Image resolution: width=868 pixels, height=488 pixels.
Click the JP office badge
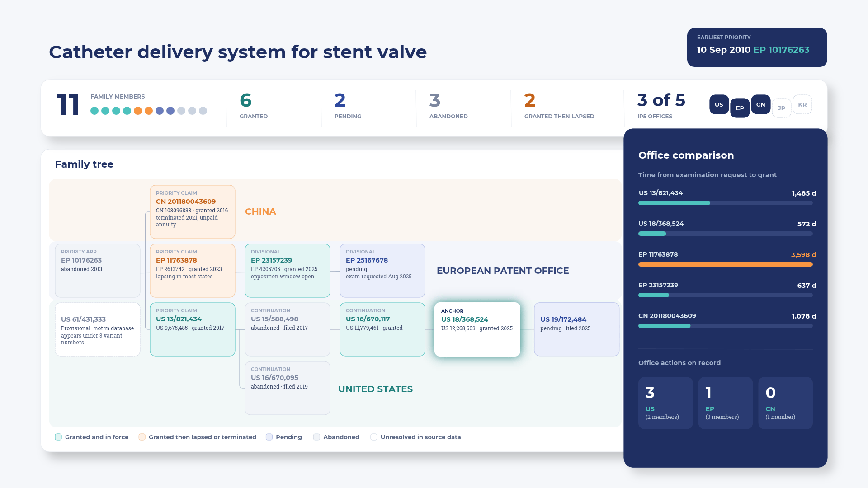click(x=781, y=108)
